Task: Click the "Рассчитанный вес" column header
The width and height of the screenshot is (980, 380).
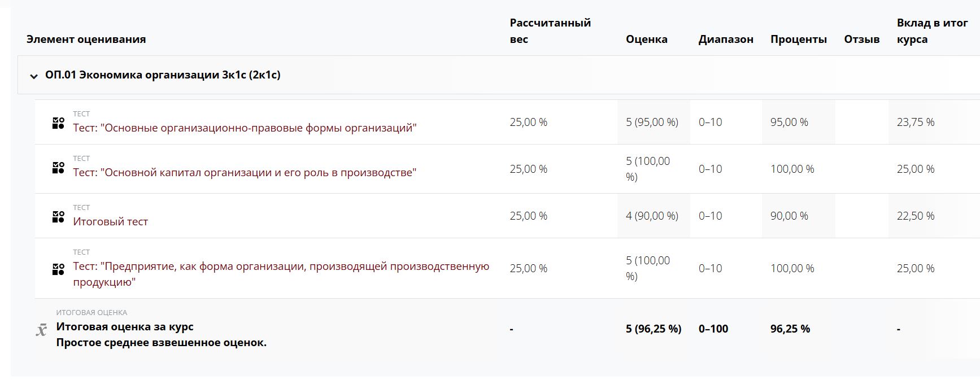Action: pyautogui.click(x=550, y=31)
